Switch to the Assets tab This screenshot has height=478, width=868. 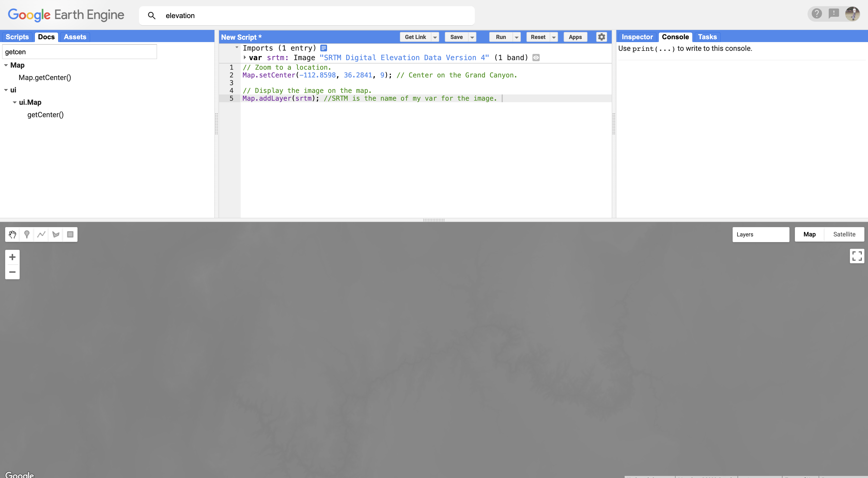(x=75, y=37)
